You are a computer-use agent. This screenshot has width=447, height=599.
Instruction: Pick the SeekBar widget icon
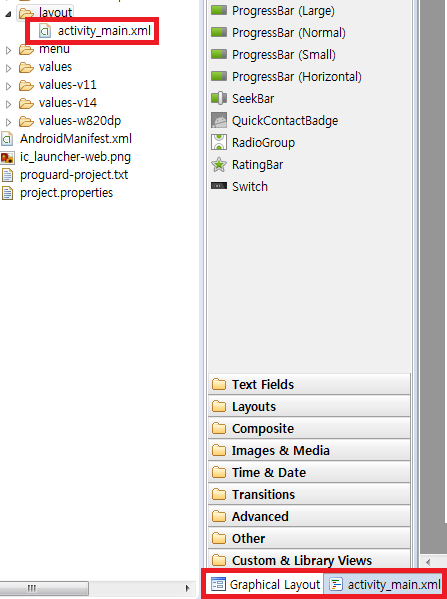(219, 98)
